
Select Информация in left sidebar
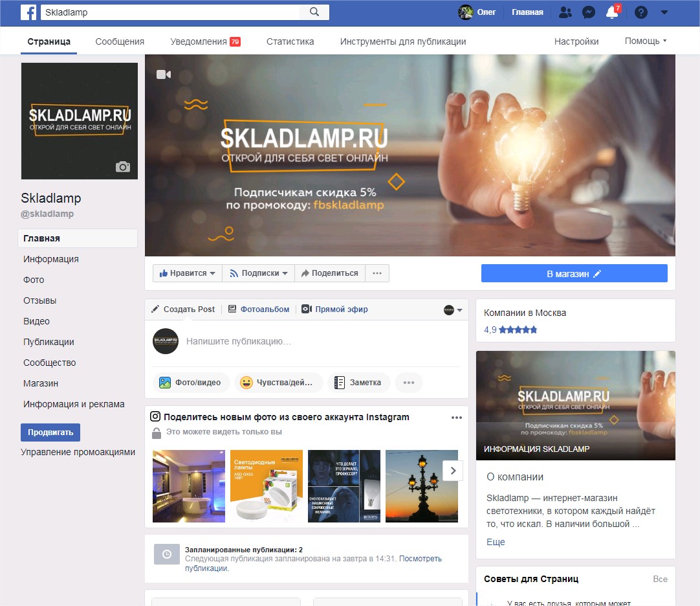tap(51, 259)
